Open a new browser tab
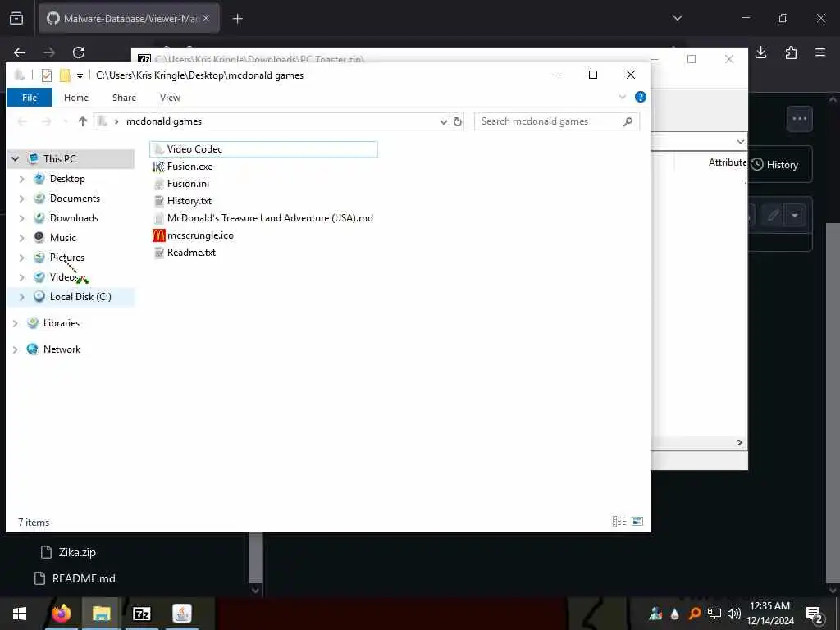The height and width of the screenshot is (630, 840). click(237, 19)
